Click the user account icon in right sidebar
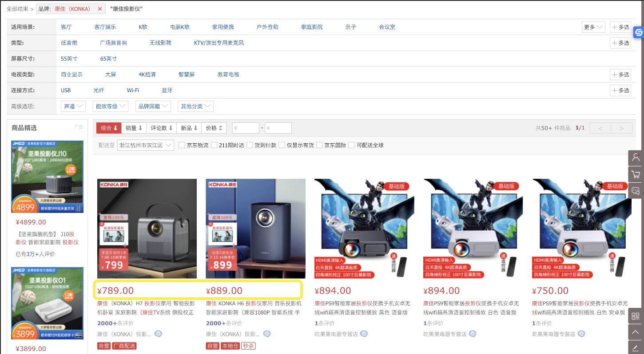The image size is (644, 354). (x=635, y=157)
